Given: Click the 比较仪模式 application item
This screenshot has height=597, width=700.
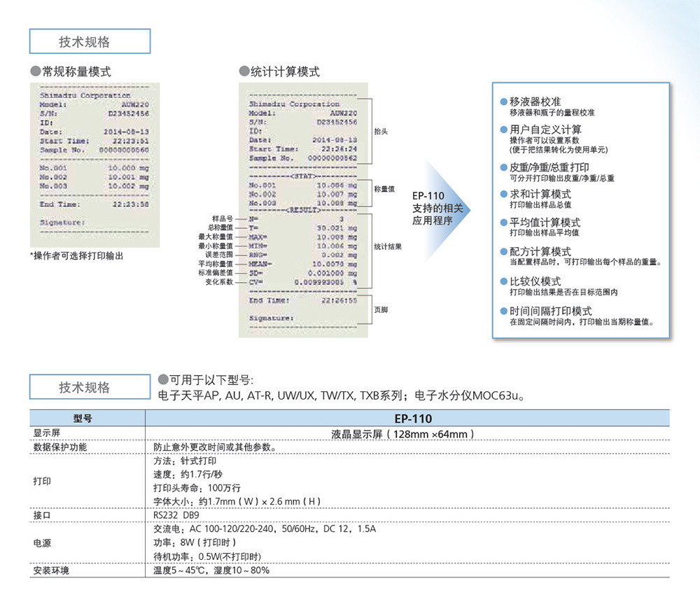Looking at the screenshot, I should coord(535,281).
